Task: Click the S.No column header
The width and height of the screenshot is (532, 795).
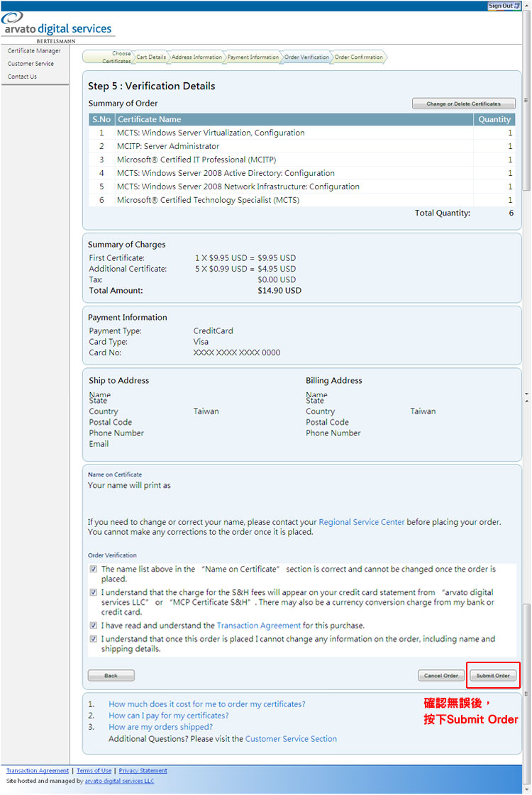Action: click(101, 119)
